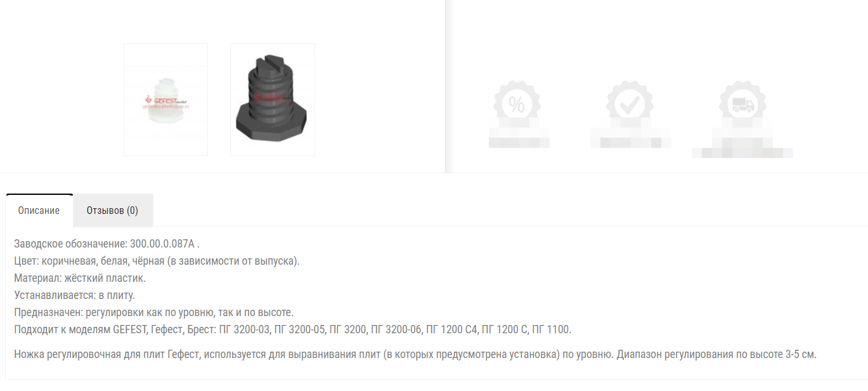The height and width of the screenshot is (391, 868).
Task: Click the GEFEST watermark on white foot image
Action: click(x=166, y=100)
